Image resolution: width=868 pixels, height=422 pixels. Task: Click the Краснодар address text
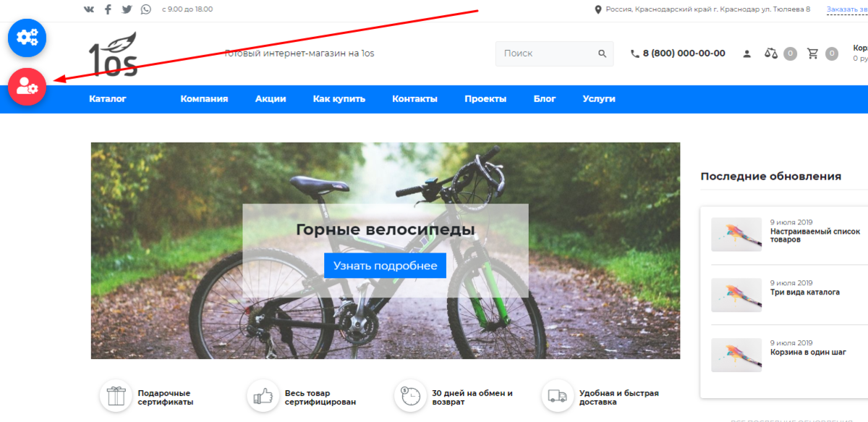click(708, 9)
